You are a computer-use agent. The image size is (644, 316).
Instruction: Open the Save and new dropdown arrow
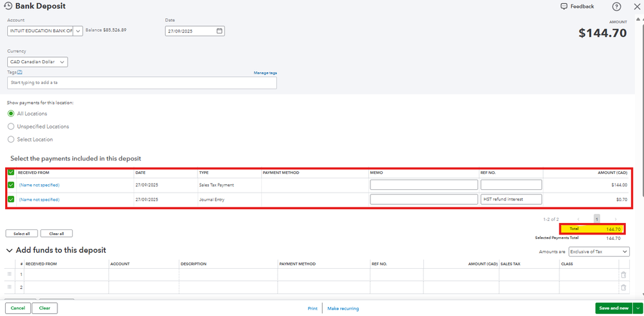[638, 308]
